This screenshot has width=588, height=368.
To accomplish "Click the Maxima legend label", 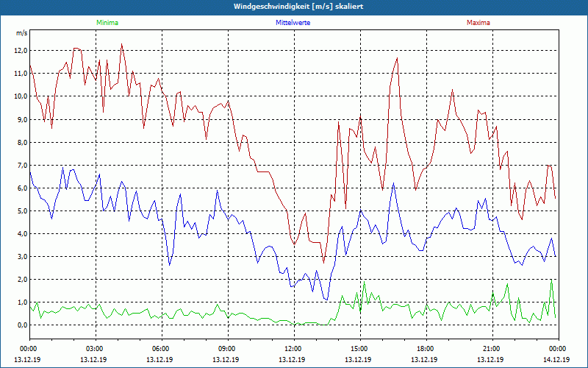I will [x=478, y=23].
